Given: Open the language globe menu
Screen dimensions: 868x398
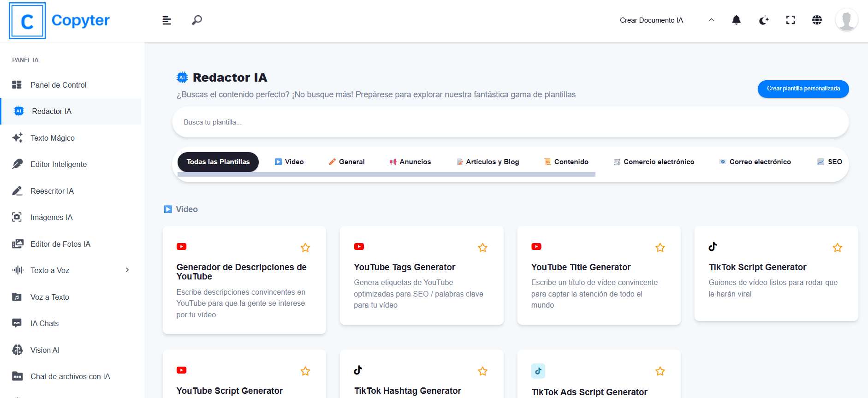Looking at the screenshot, I should coord(817,20).
